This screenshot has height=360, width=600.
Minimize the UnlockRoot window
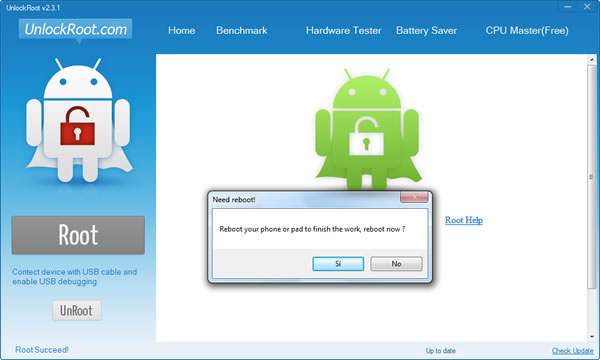(567, 7)
